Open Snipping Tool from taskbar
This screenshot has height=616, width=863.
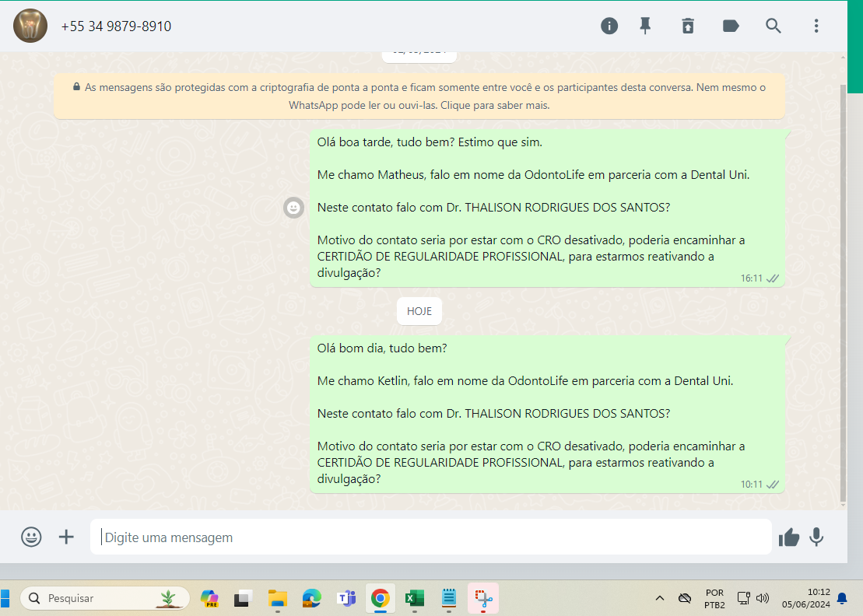[x=483, y=598]
